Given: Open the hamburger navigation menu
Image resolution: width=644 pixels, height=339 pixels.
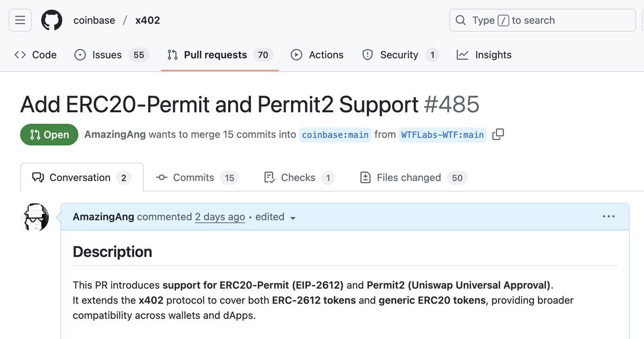Looking at the screenshot, I should [20, 20].
